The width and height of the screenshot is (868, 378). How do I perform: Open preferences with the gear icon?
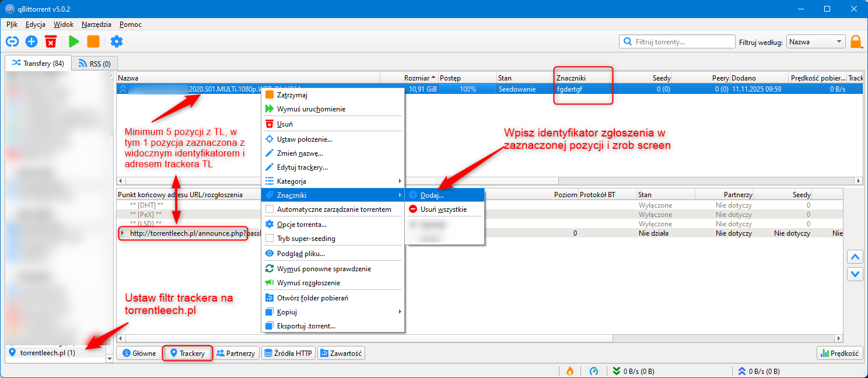tap(117, 41)
